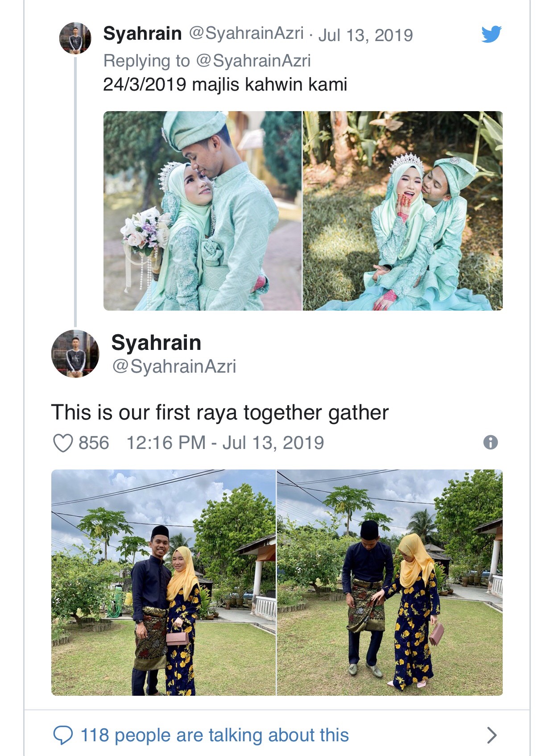Screen dimensions: 554x756
Task: Open the main tweet's @SyahrainAzri handle
Action: coord(174,366)
